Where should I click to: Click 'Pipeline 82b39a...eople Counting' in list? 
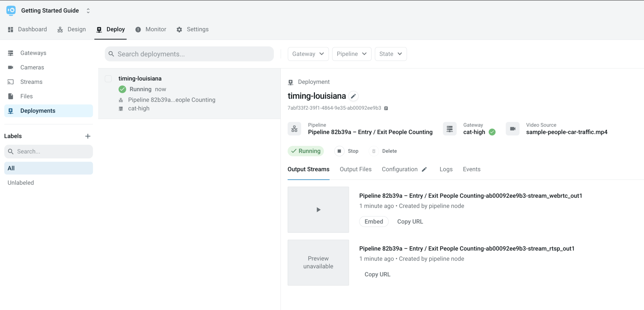pyautogui.click(x=172, y=100)
